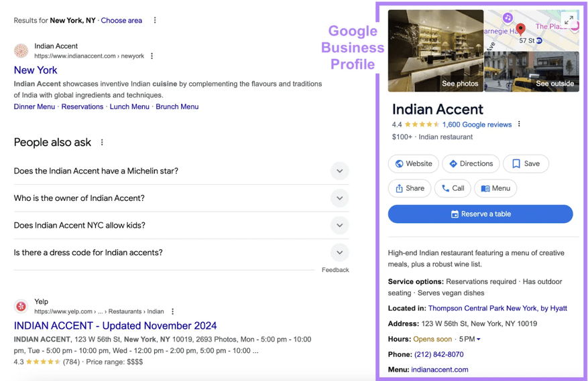Open 1,600 Google reviews link

pos(477,125)
